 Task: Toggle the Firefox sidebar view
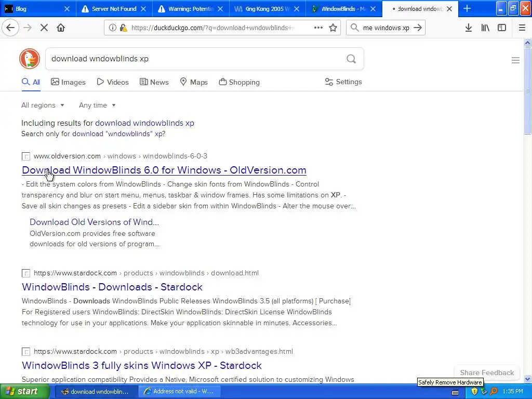tap(502, 28)
